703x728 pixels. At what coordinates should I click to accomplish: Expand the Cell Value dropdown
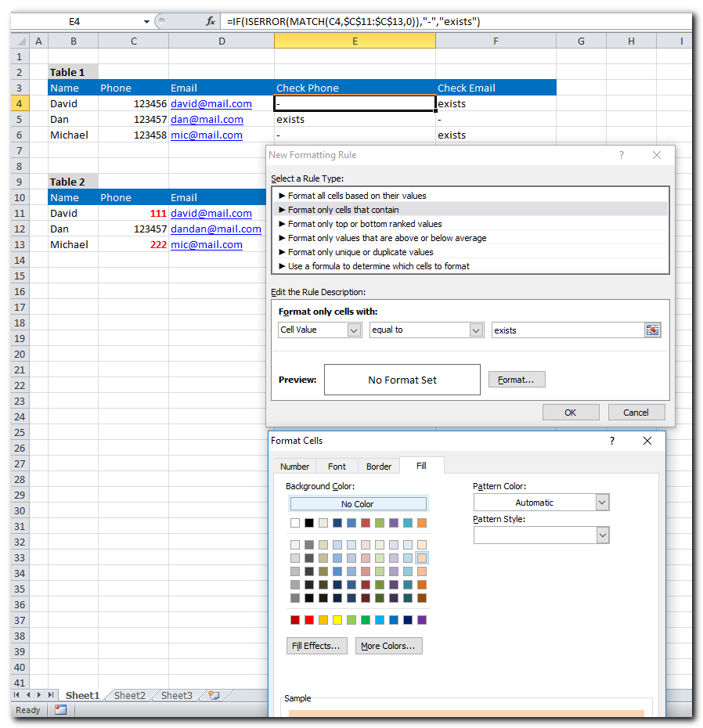[x=353, y=330]
